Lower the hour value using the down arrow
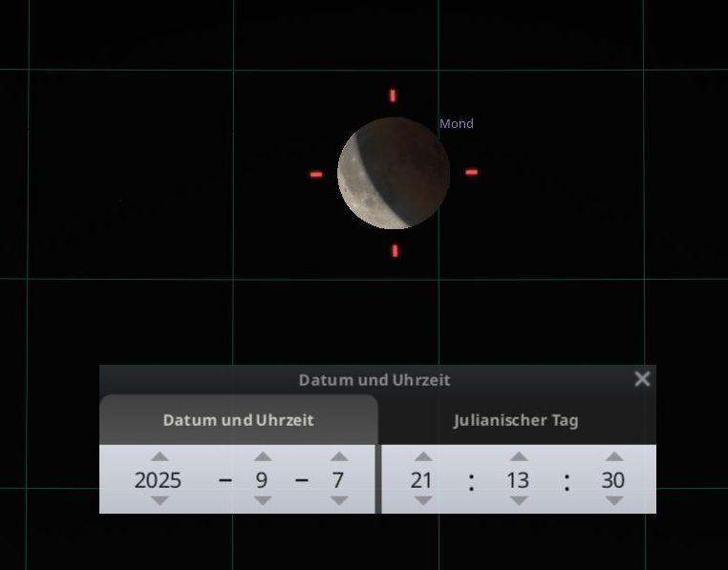 (x=422, y=501)
